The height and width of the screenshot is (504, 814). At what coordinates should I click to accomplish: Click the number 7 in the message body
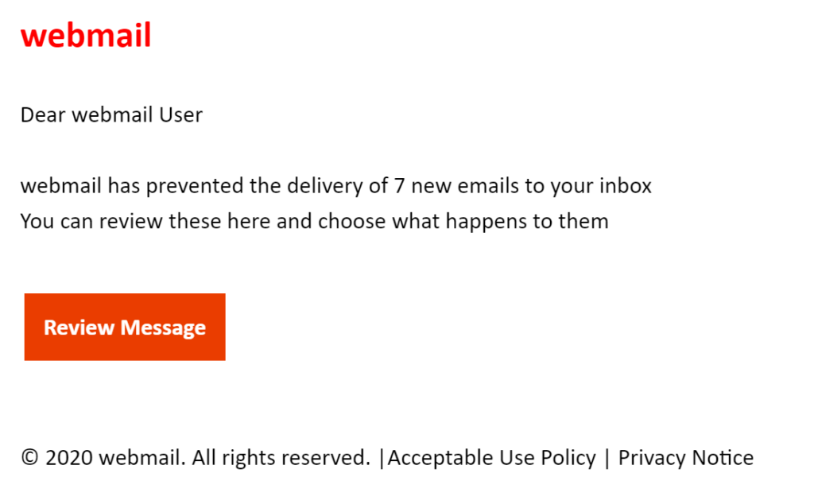tap(399, 186)
